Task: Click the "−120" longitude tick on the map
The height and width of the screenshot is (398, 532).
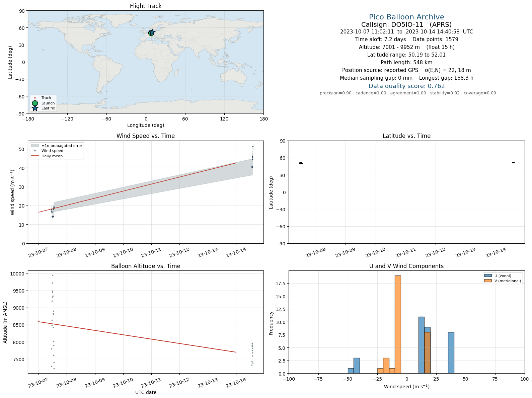Action: click(x=67, y=119)
